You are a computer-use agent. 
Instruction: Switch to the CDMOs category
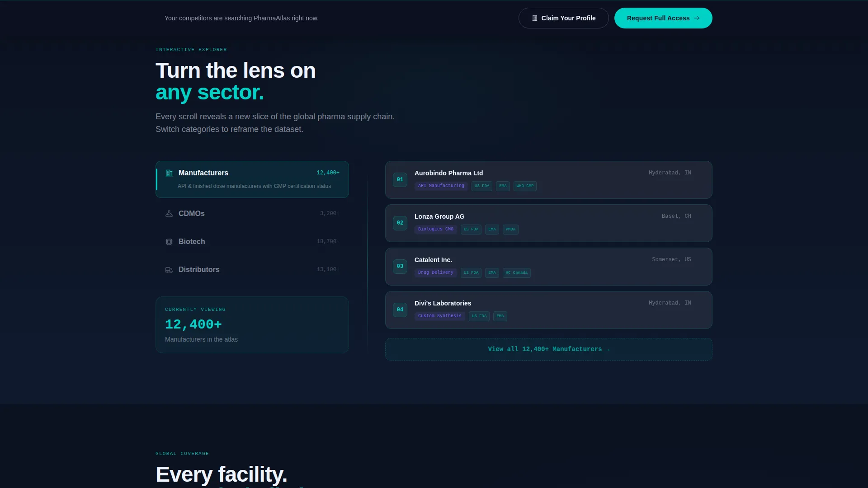[252, 214]
